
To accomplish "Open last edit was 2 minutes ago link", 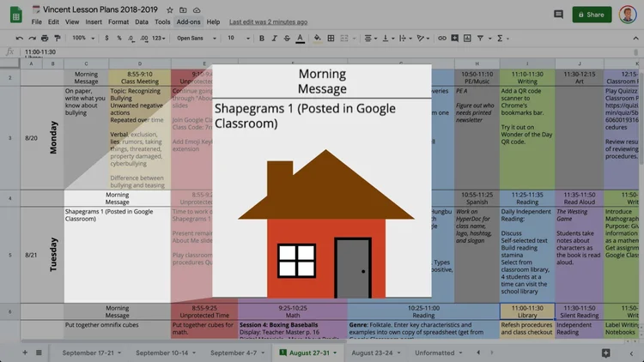I will click(x=268, y=21).
